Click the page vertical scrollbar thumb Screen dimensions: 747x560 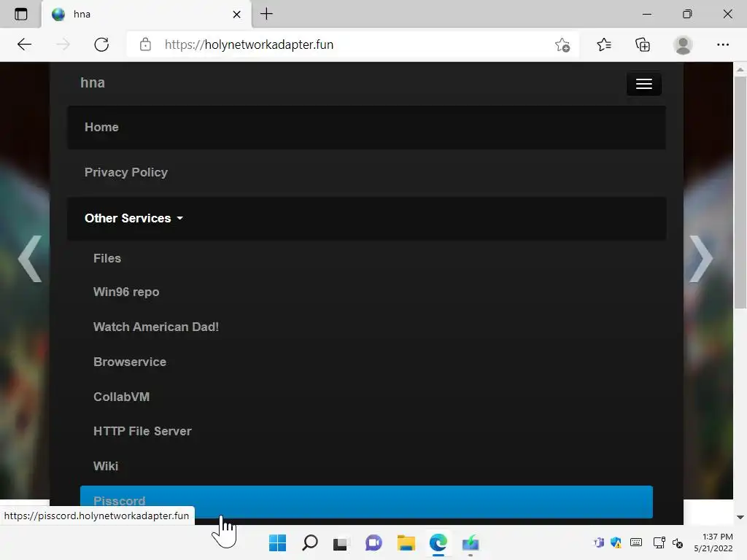click(x=740, y=192)
